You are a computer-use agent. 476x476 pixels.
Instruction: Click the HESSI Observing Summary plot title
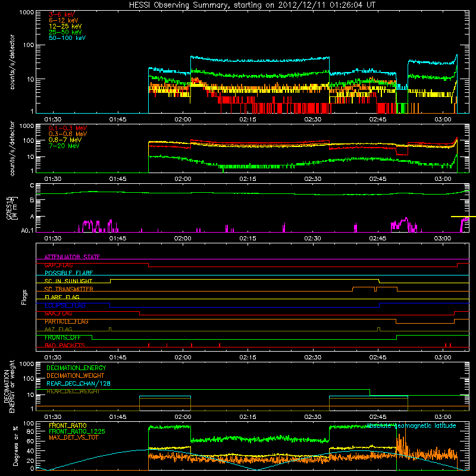tap(252, 5)
